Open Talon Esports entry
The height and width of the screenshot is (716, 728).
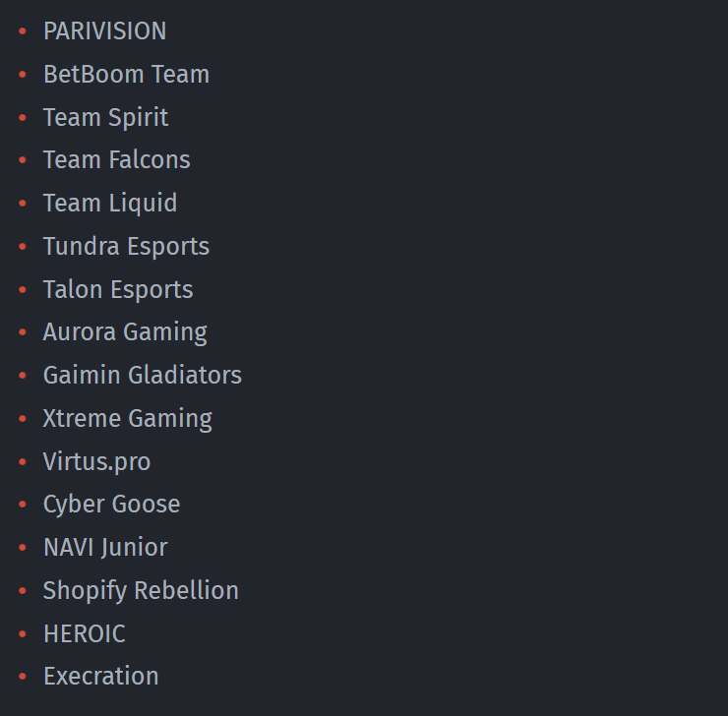tap(118, 289)
